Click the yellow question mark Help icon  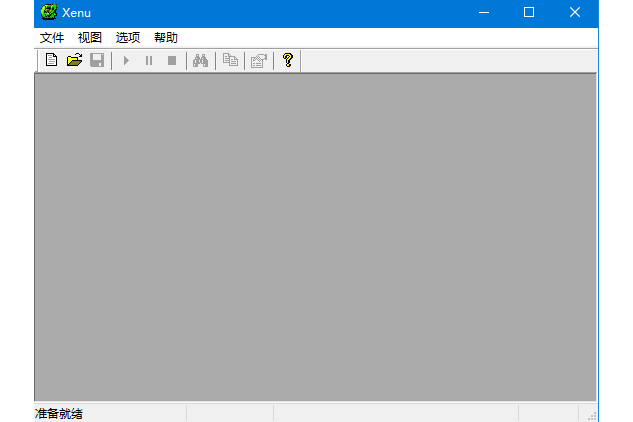pyautogui.click(x=288, y=61)
